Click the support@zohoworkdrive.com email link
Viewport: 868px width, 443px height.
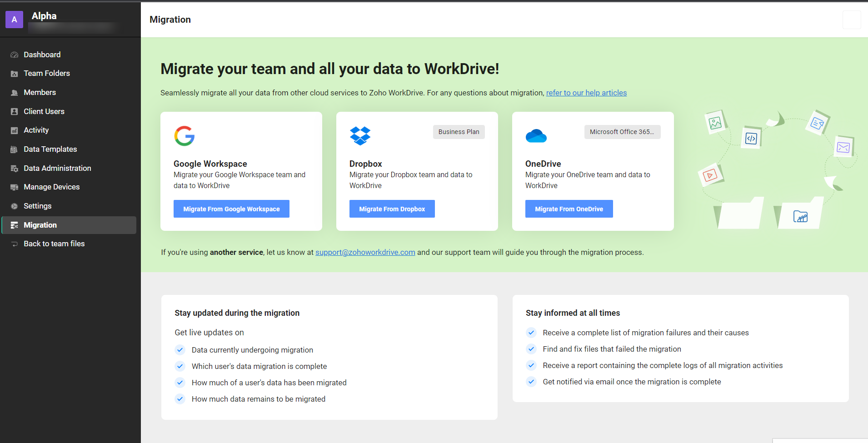pos(365,252)
